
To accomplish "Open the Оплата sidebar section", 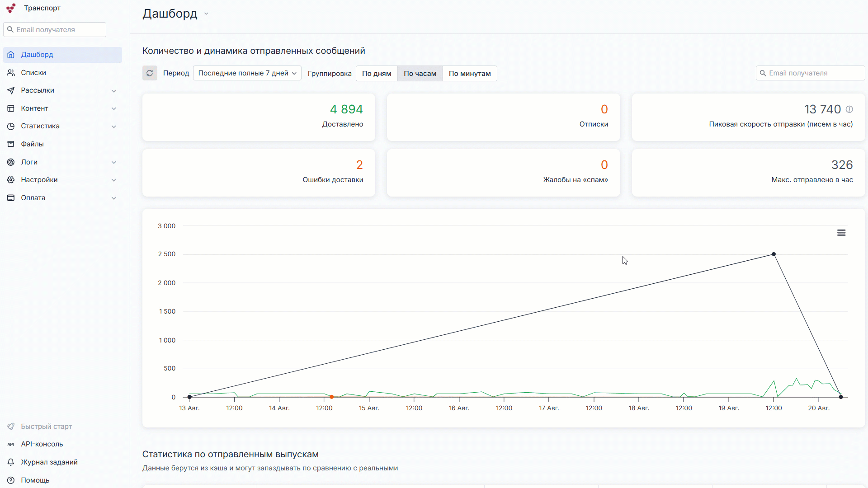I will [x=33, y=197].
